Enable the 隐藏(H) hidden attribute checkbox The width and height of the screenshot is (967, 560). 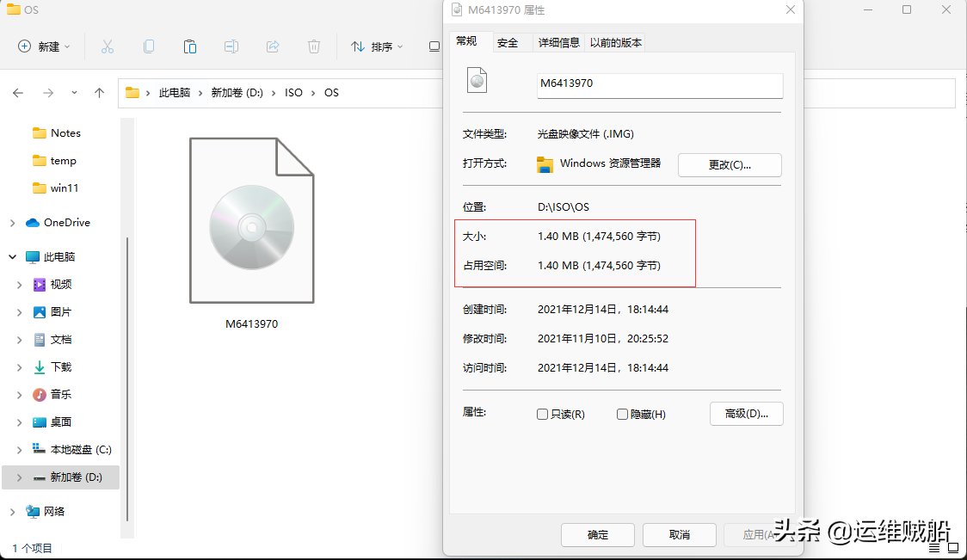click(622, 414)
